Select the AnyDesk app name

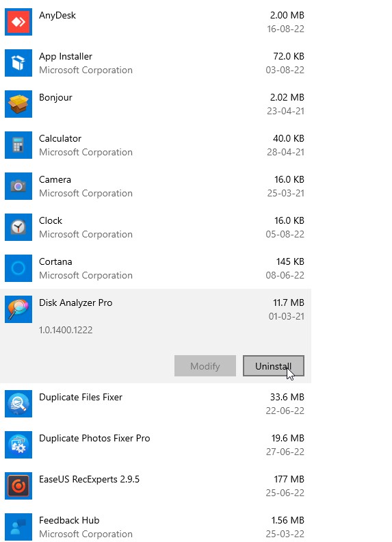pos(57,16)
